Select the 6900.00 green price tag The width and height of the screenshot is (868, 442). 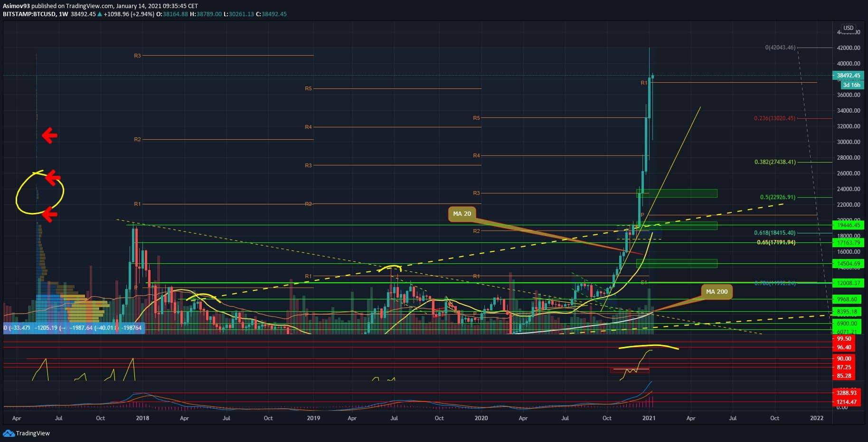848,324
